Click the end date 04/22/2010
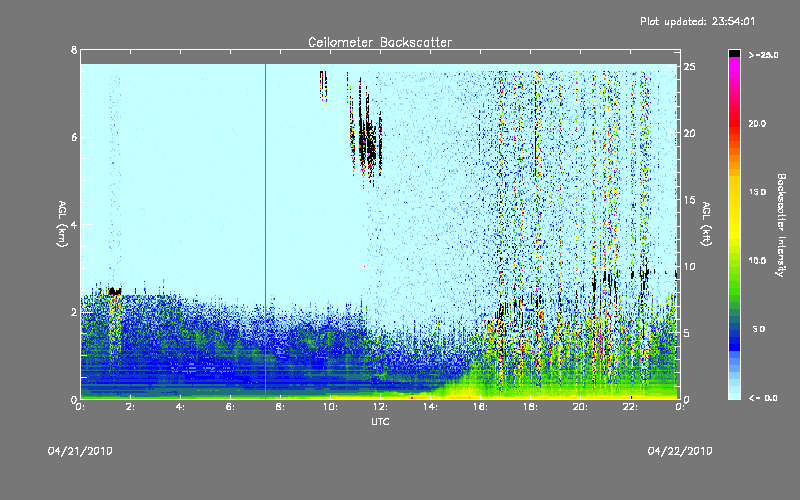 tap(680, 451)
